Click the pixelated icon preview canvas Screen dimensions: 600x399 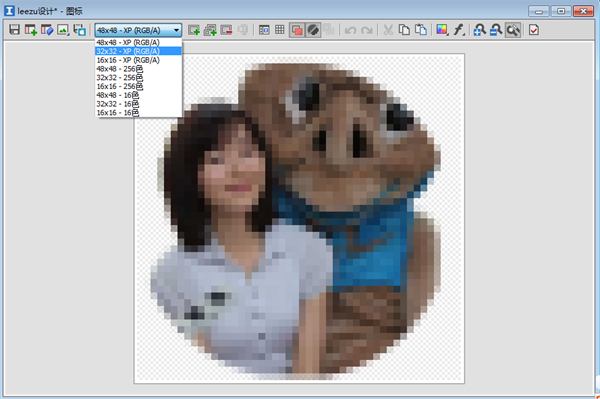coord(299,218)
